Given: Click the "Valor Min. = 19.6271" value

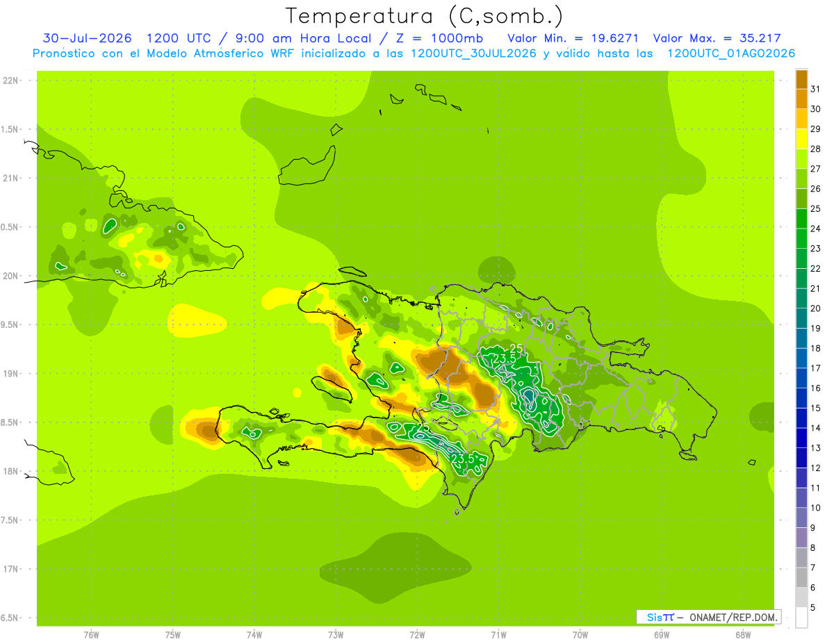Looking at the screenshot, I should [x=573, y=38].
